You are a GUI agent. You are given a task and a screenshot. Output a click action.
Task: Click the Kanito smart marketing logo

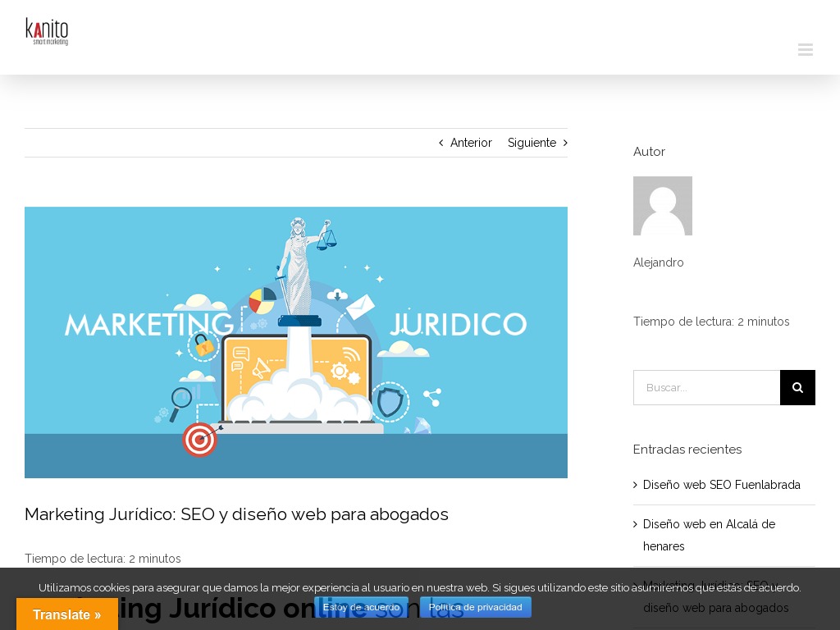pyautogui.click(x=47, y=31)
